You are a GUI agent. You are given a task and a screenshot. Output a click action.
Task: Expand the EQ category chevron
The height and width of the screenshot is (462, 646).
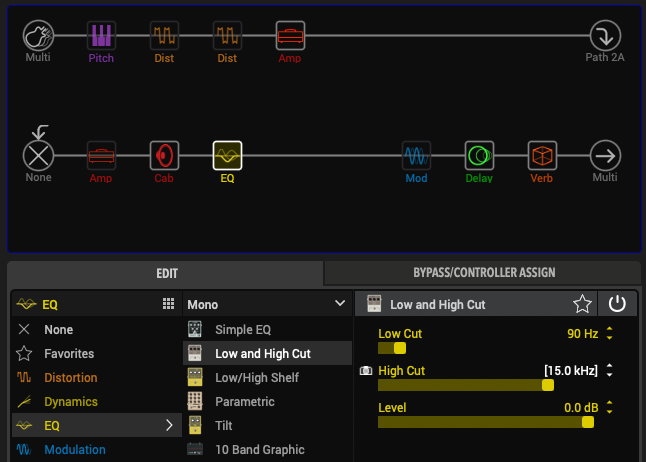tap(168, 426)
